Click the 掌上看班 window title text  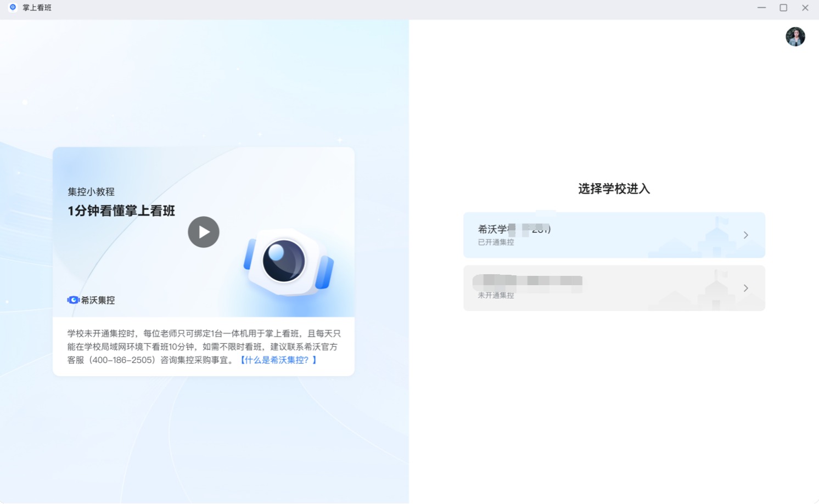pyautogui.click(x=37, y=8)
